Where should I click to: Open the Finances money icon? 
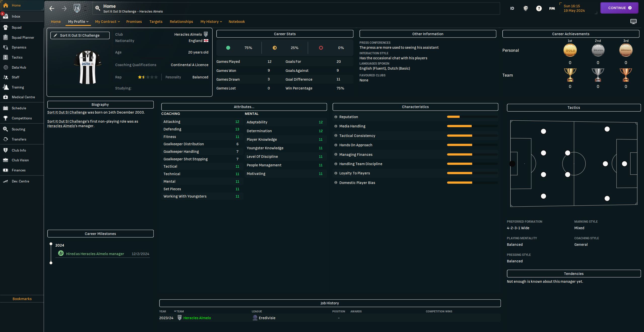point(6,170)
